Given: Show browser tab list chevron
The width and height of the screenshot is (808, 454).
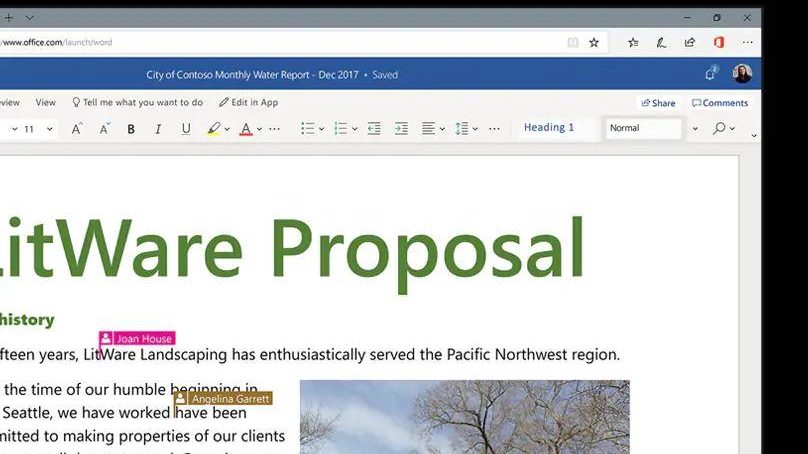Looking at the screenshot, I should [29, 18].
